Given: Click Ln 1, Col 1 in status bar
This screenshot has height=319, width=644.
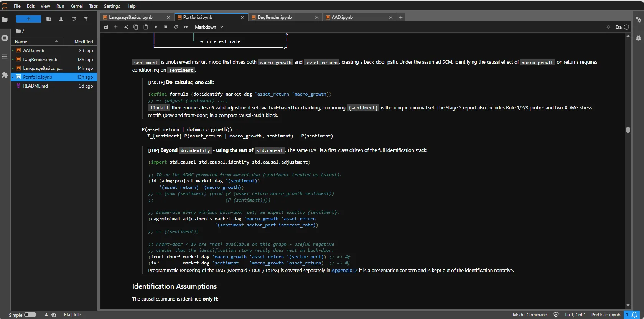Looking at the screenshot, I should click(575, 315).
